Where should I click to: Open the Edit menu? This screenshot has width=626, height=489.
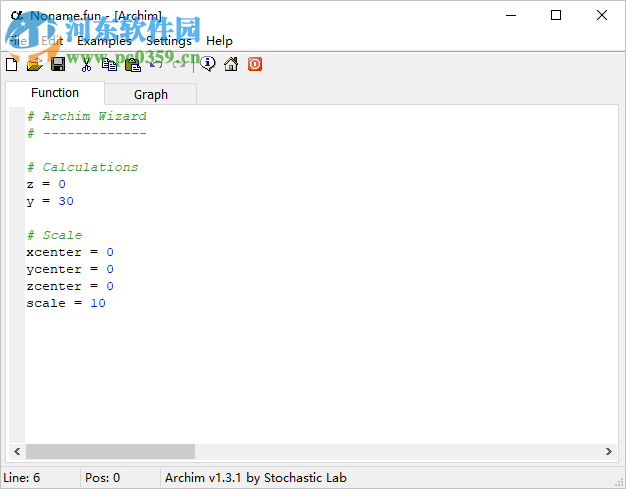[52, 41]
